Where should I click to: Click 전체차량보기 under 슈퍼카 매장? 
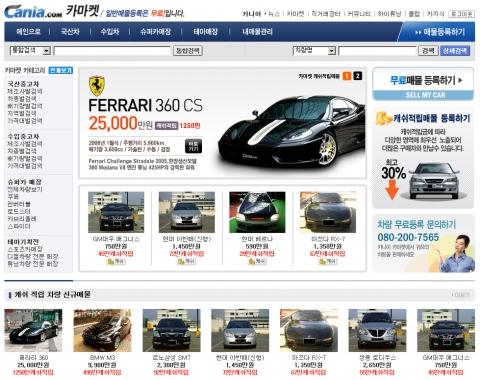25,189
